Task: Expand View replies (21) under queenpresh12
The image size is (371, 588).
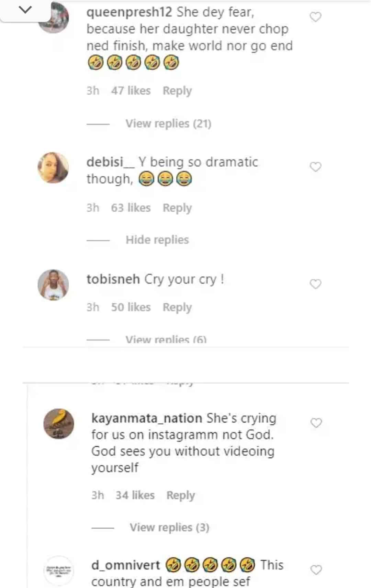Action: (x=168, y=124)
